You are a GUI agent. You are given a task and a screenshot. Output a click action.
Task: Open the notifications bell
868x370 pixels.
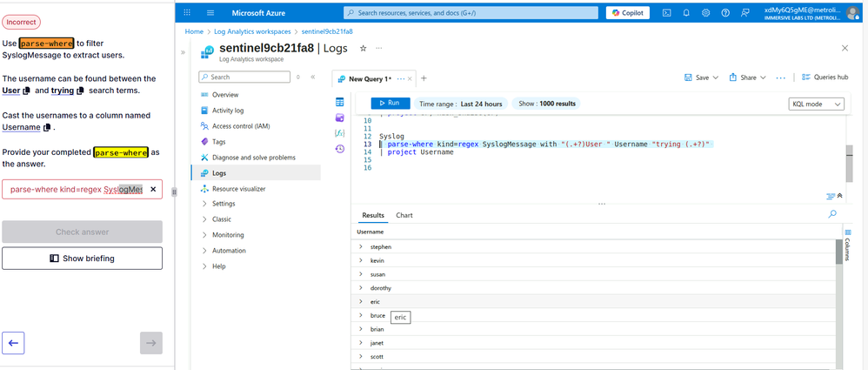[x=687, y=13]
